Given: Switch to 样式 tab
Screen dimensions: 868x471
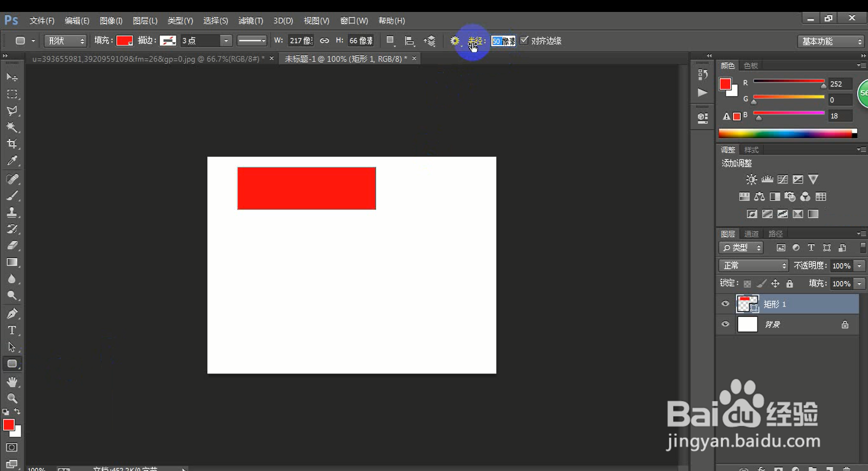Looking at the screenshot, I should click(x=751, y=150).
